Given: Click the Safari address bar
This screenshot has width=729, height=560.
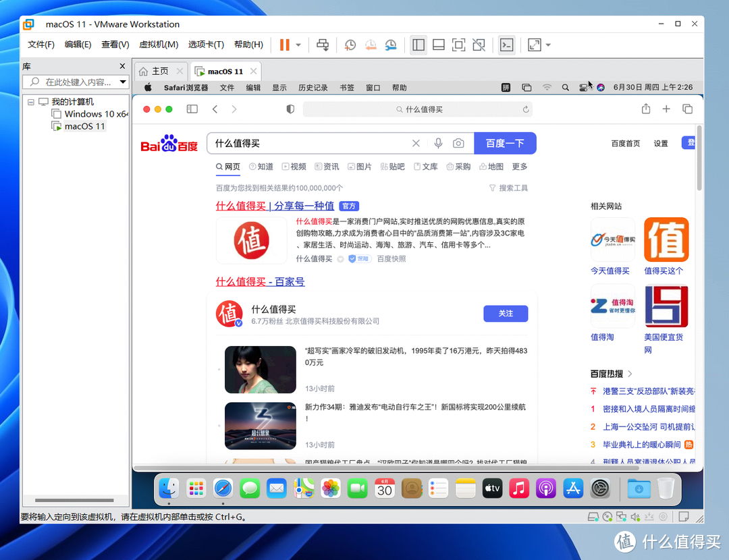Looking at the screenshot, I should 418,109.
